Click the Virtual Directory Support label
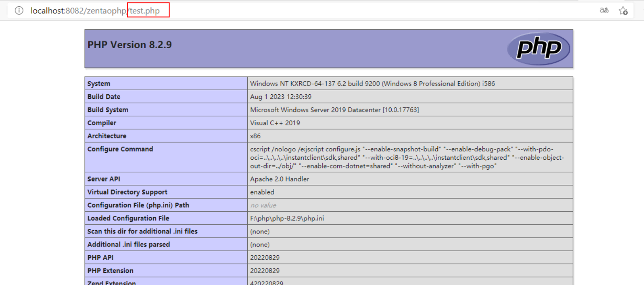Viewport: 644px width, 285px height. pyautogui.click(x=127, y=192)
